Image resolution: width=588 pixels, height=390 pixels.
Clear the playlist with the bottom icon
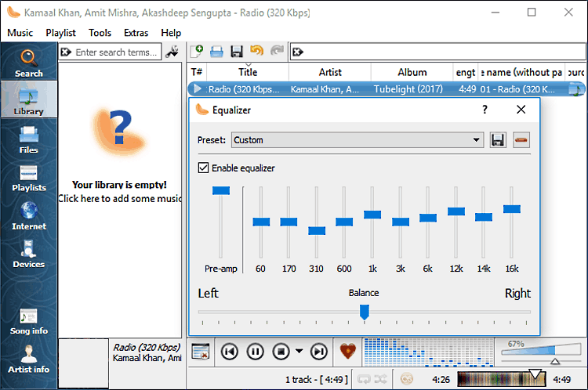click(x=200, y=352)
